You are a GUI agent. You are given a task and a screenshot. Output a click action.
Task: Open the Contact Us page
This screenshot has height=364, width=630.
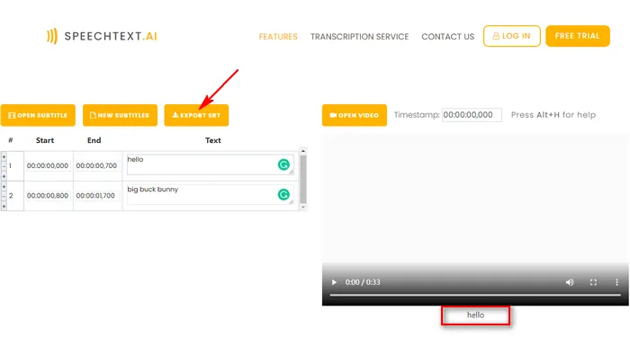(x=447, y=37)
